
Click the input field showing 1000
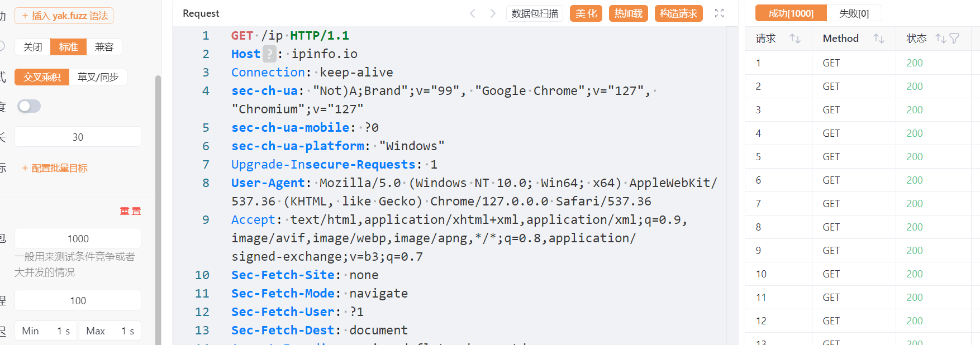coord(78,238)
